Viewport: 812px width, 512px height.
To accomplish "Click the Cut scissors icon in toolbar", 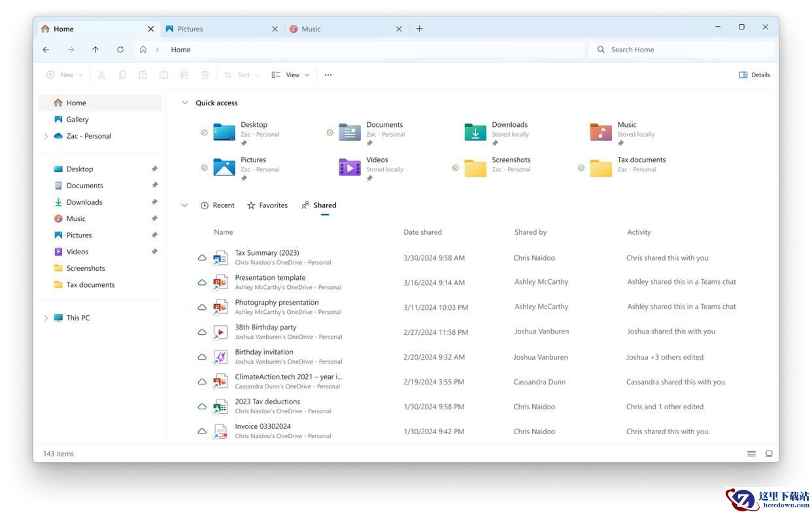I will 101,75.
